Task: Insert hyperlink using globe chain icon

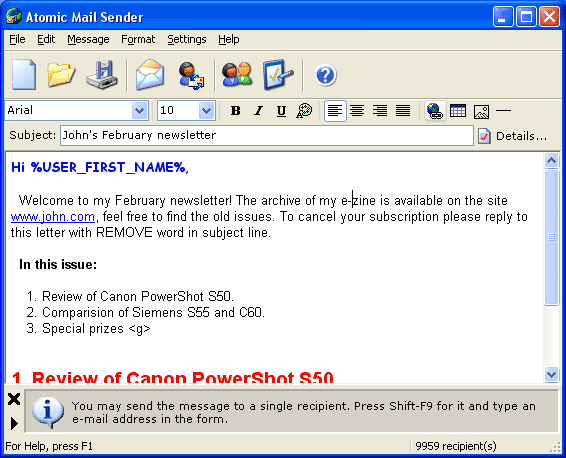Action: point(434,111)
